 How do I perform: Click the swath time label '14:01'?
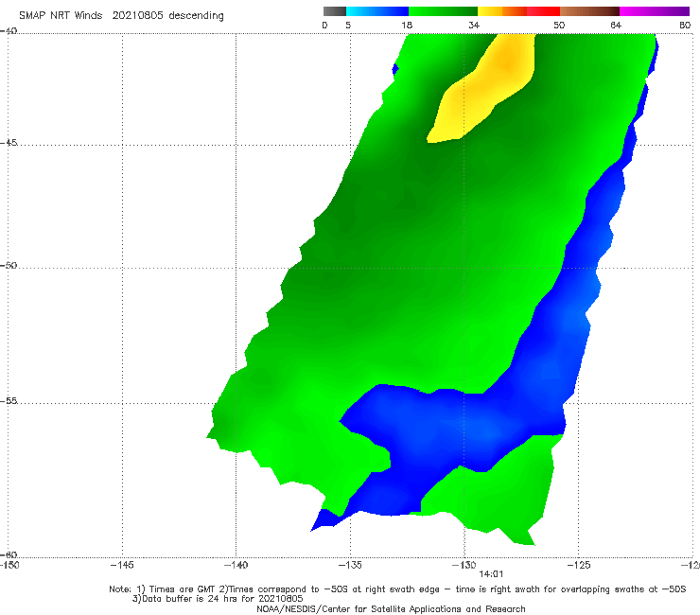click(x=491, y=574)
